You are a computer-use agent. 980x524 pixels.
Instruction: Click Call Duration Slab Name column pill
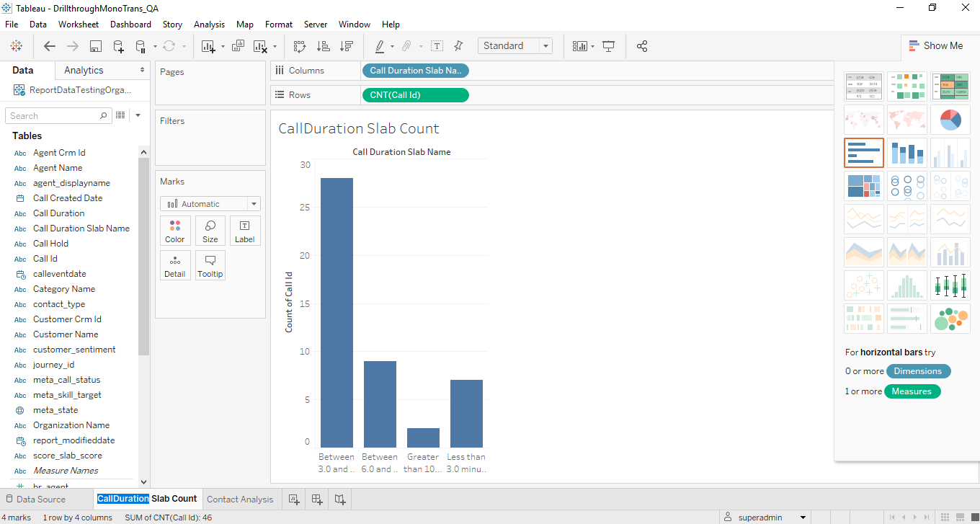415,71
